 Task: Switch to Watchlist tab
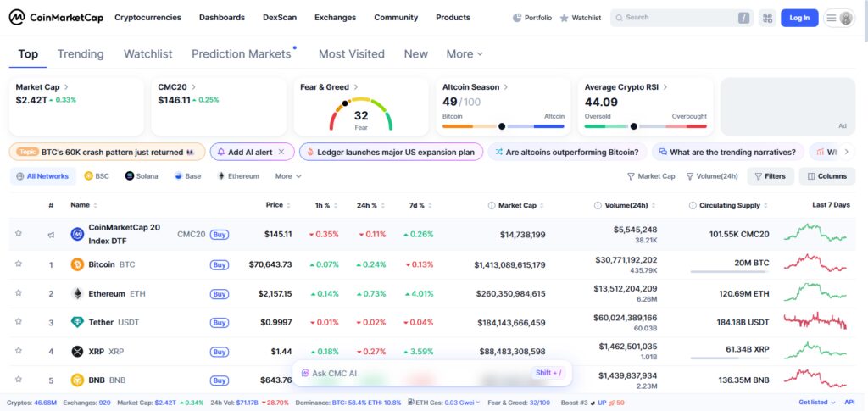[x=147, y=54]
